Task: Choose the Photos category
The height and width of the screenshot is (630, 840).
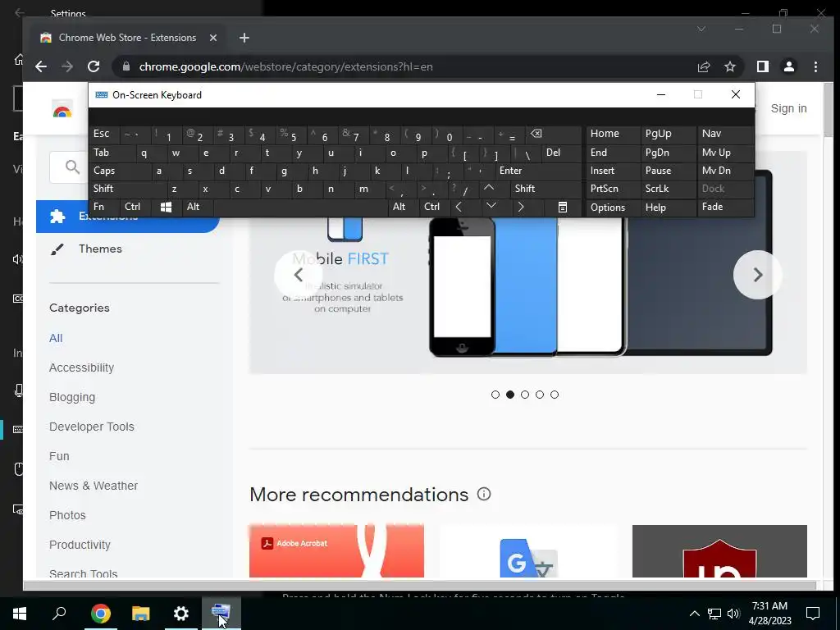Action: coord(67,515)
